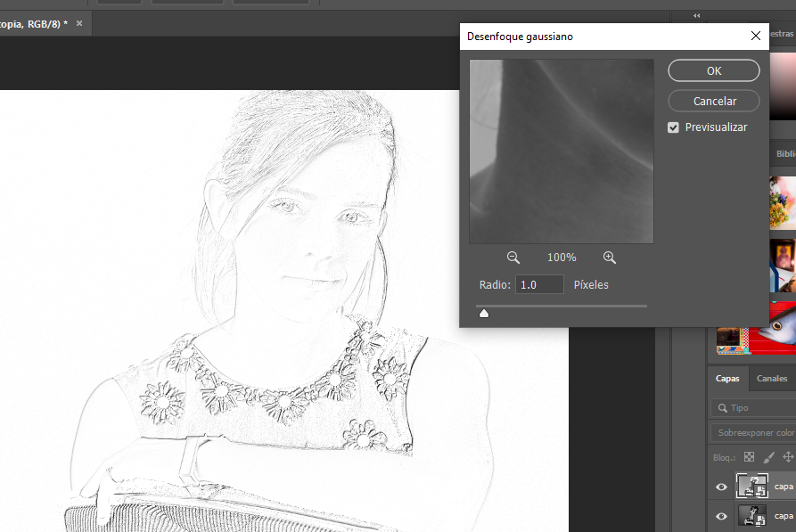Enable lock transparent pixels in Layers panel
The width and height of the screenshot is (796, 532).
point(749,456)
